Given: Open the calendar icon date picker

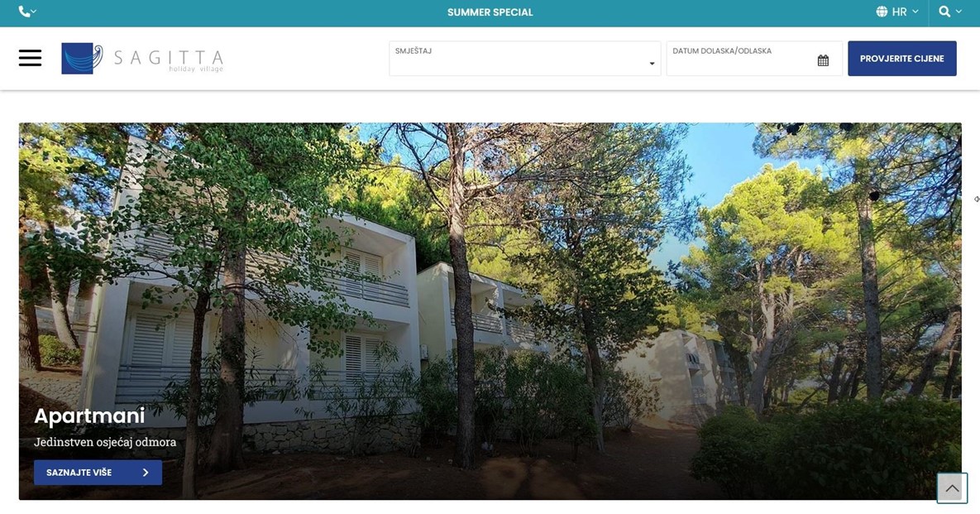Looking at the screenshot, I should click(823, 60).
